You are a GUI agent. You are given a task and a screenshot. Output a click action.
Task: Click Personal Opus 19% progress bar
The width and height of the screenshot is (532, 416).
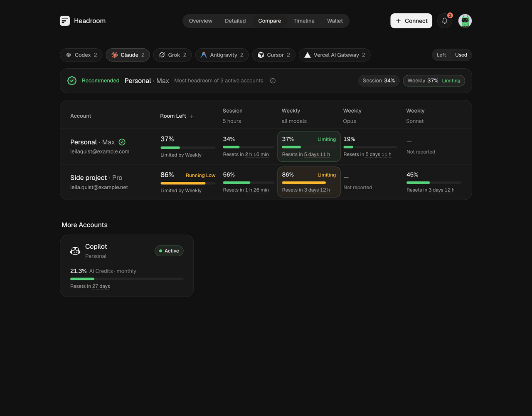click(370, 147)
